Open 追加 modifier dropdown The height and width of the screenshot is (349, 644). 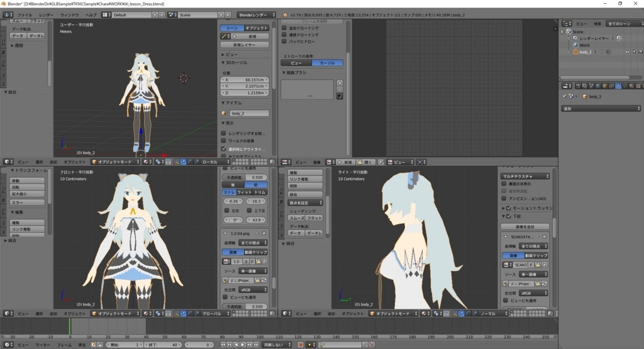tap(601, 108)
